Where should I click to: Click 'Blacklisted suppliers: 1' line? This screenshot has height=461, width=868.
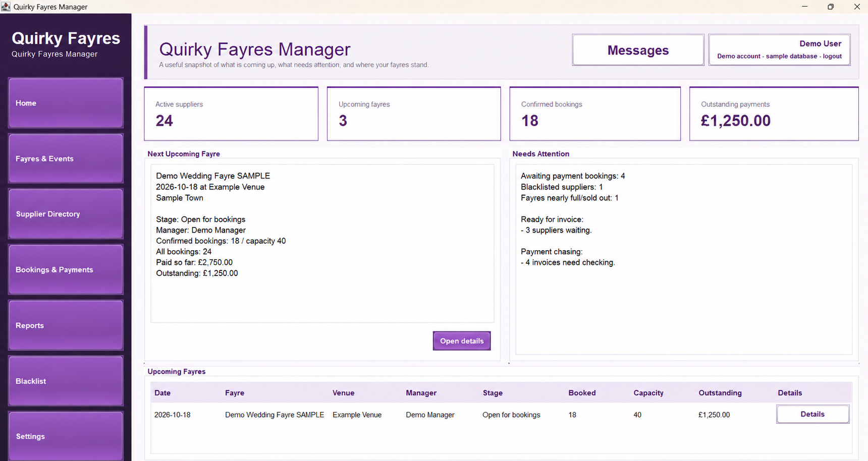(562, 187)
